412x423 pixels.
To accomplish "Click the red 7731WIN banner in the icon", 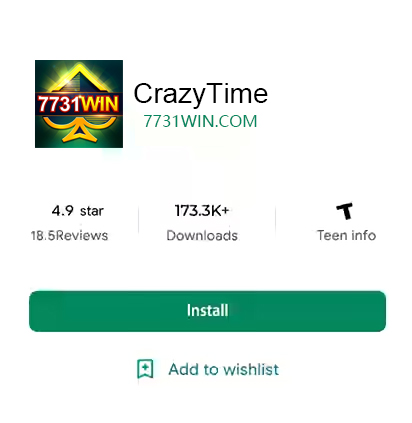I will tap(79, 104).
